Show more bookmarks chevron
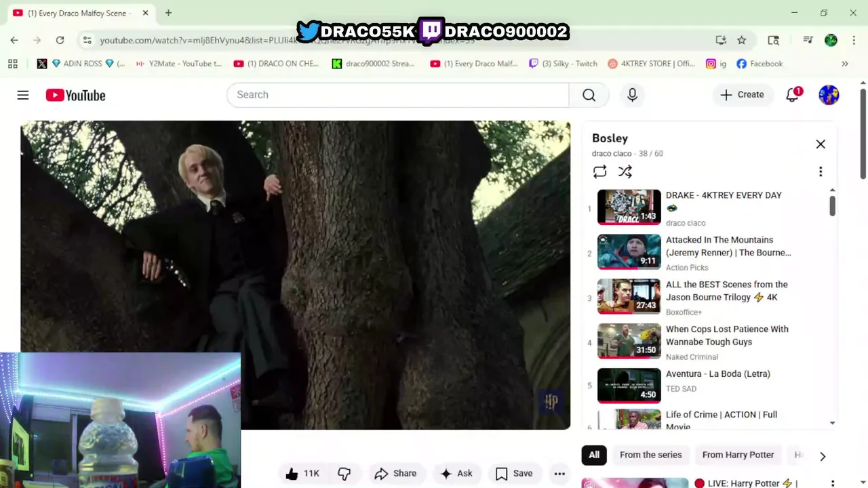The height and width of the screenshot is (488, 868). [845, 64]
